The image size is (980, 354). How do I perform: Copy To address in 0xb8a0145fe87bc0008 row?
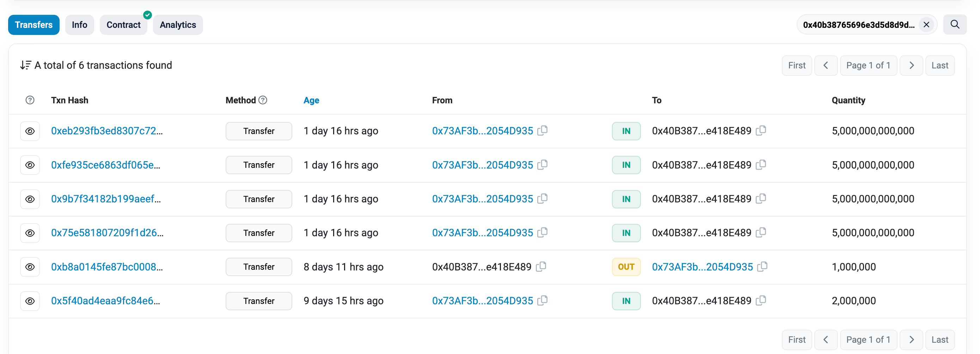tap(762, 267)
